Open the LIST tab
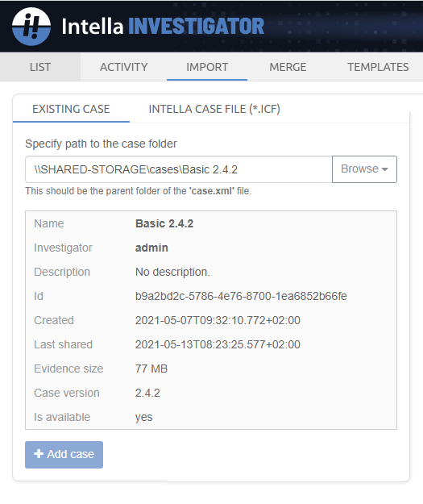Viewport: 423px width, 504px height. click(x=40, y=67)
